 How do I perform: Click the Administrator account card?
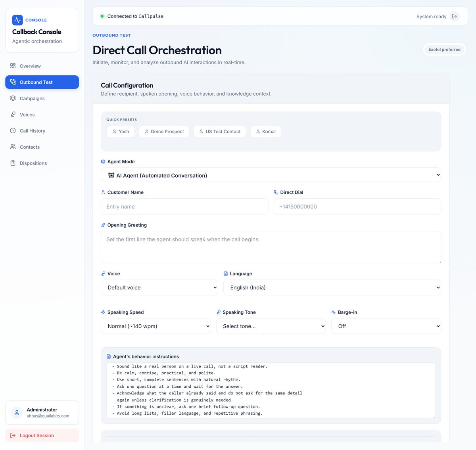[x=42, y=413]
